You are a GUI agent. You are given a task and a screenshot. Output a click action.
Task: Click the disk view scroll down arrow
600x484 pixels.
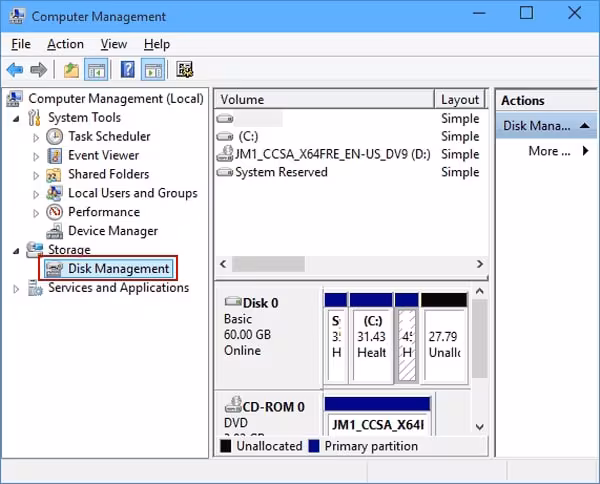(x=479, y=427)
